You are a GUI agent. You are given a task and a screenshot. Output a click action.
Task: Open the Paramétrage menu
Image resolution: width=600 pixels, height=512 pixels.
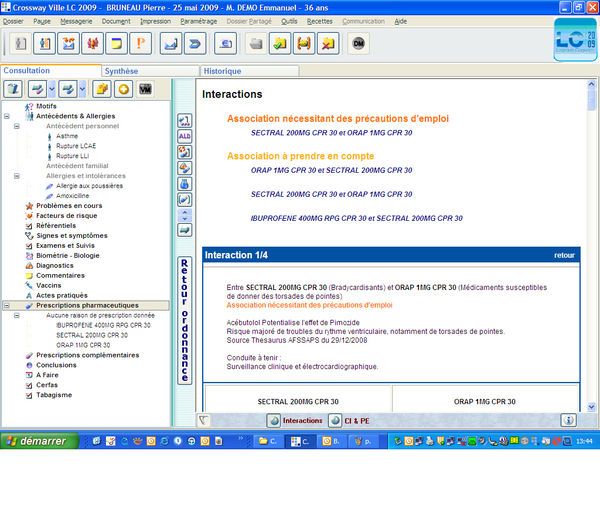[x=199, y=21]
